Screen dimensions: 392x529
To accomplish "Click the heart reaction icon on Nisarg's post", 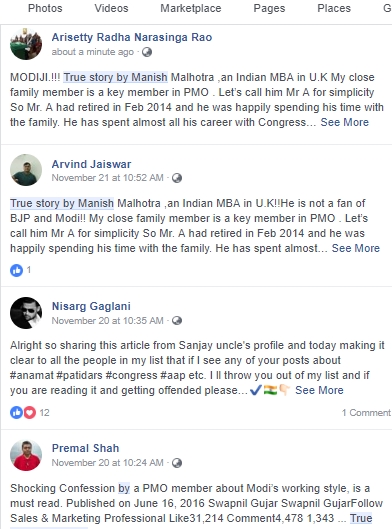I will tap(30, 412).
